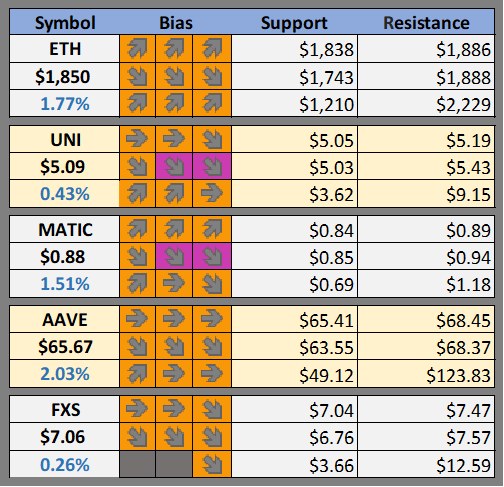Click the right arrow in the $3.62 support row
Viewport: 504px width, 487px height.
pos(212,193)
